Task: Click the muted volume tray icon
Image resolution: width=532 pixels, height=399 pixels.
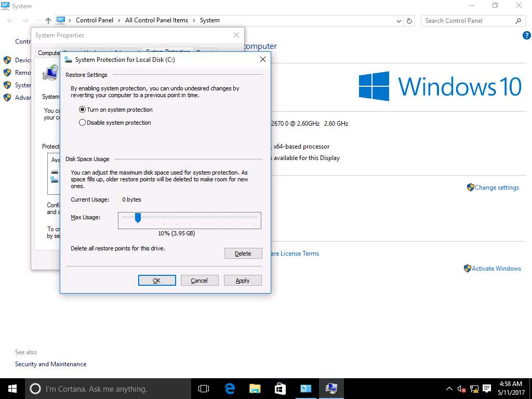Action: [x=461, y=389]
